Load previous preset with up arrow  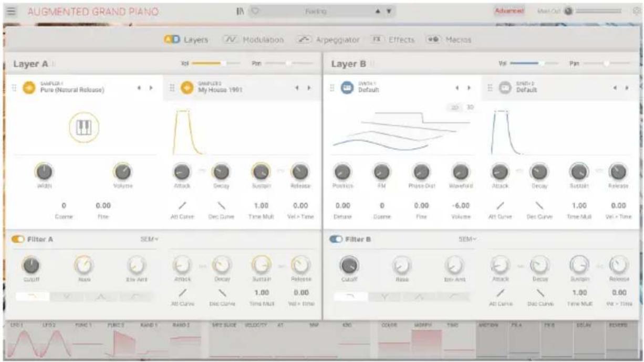pyautogui.click(x=378, y=11)
